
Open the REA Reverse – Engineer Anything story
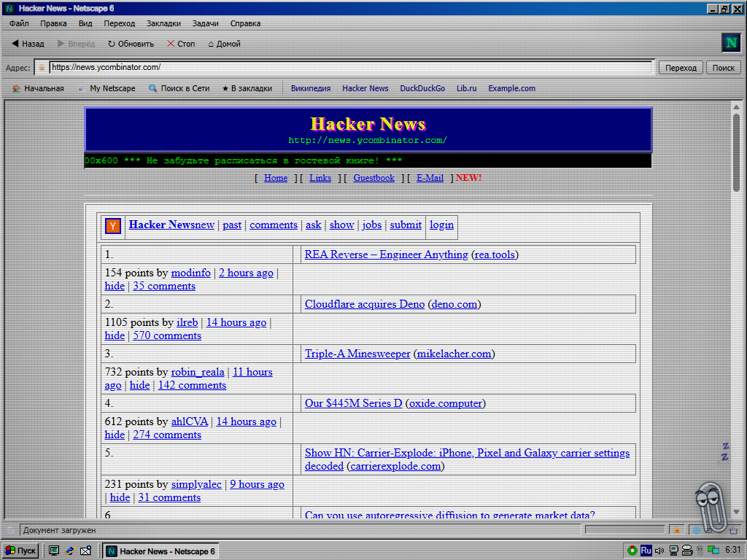pyautogui.click(x=387, y=254)
